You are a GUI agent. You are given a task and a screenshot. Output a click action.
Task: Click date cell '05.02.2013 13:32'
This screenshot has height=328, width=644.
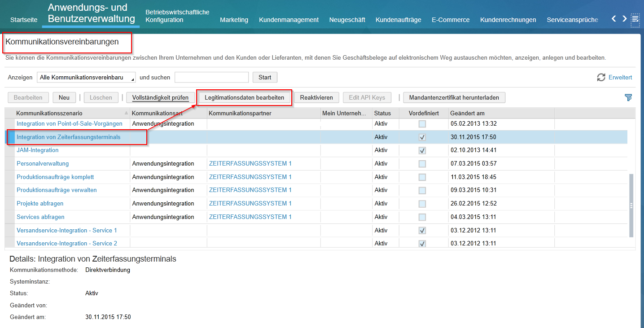click(473, 123)
